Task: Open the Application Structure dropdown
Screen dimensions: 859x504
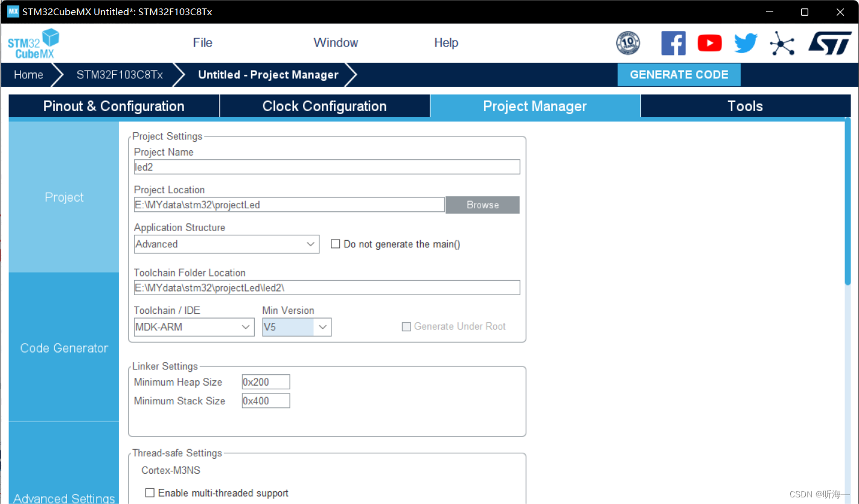Action: 226,244
